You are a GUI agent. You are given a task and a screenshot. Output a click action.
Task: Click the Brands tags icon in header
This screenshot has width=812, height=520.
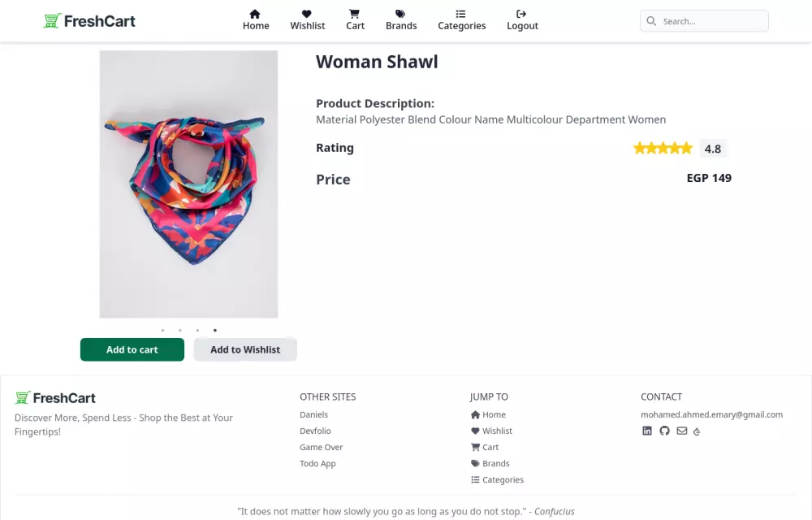coord(401,14)
